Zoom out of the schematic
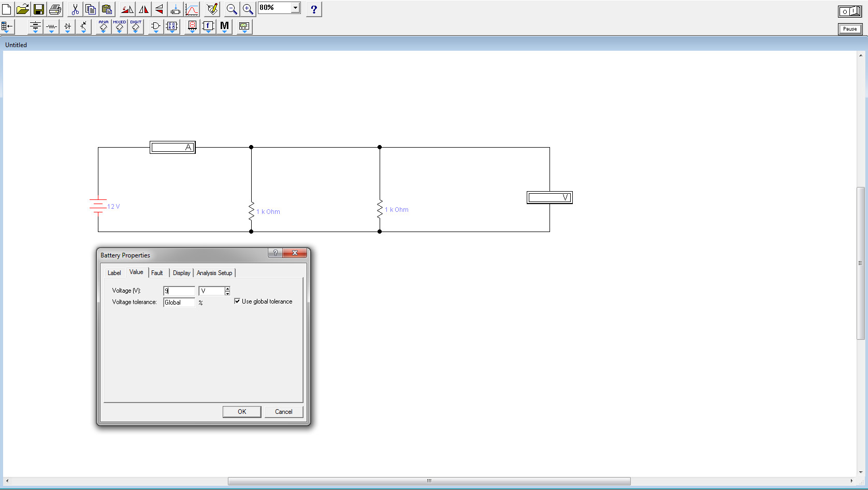The height and width of the screenshot is (490, 868). click(x=232, y=9)
